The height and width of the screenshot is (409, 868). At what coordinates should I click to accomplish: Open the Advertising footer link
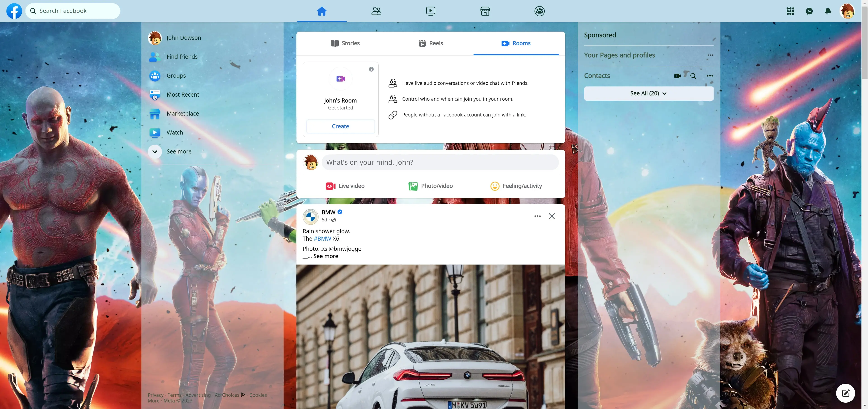pos(198,395)
